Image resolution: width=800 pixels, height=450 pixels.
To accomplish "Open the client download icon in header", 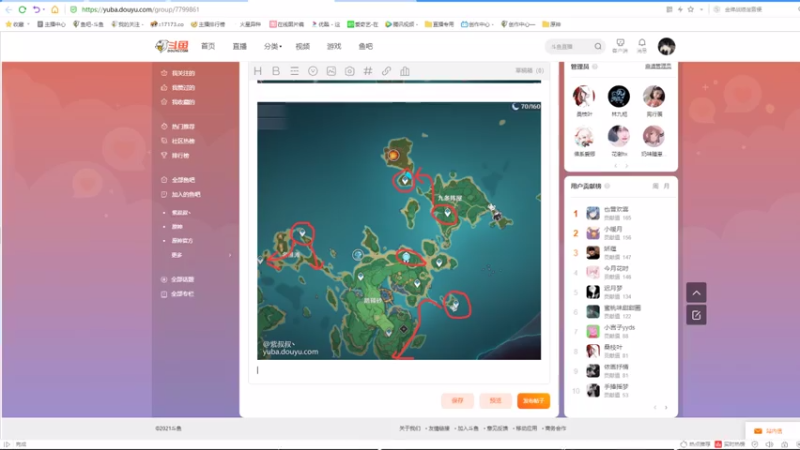I will (x=620, y=45).
